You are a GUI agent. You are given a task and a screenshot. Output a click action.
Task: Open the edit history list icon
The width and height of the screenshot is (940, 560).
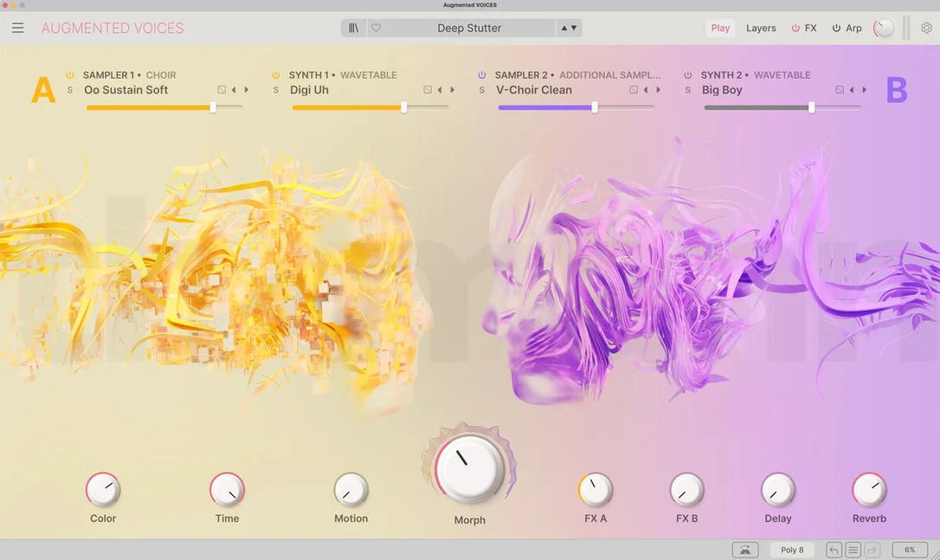pyautogui.click(x=853, y=550)
